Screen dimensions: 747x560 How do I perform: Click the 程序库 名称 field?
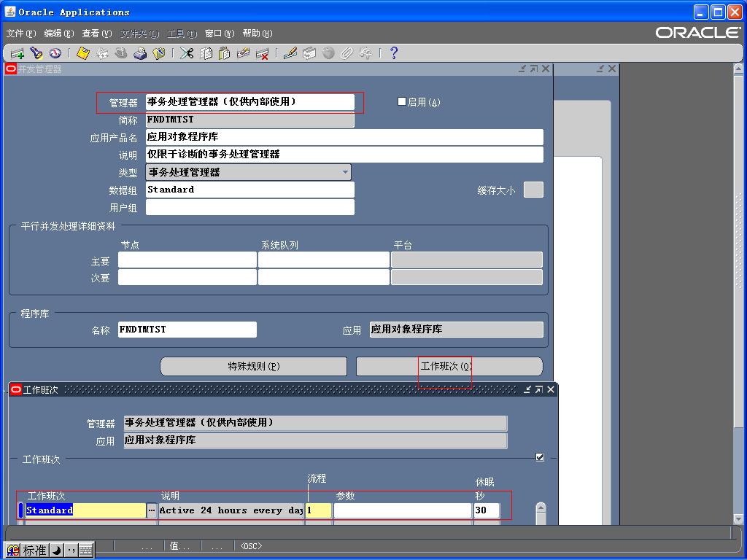(x=187, y=330)
